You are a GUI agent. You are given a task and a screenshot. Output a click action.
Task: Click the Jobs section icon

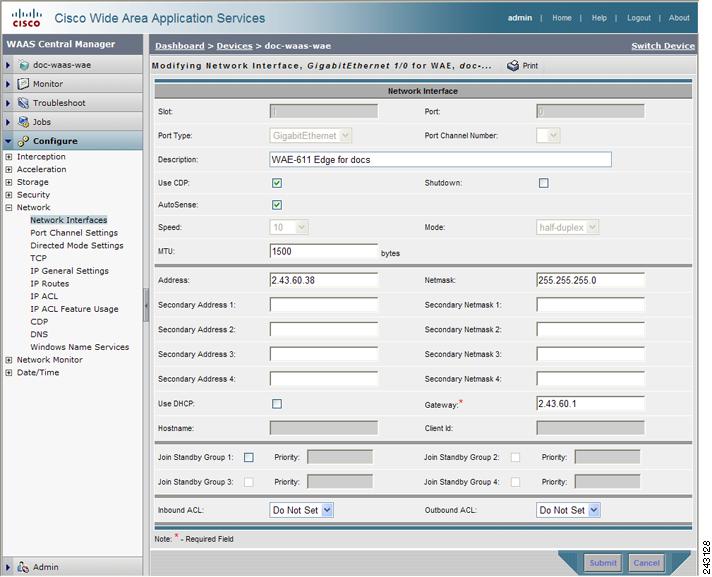point(23,122)
